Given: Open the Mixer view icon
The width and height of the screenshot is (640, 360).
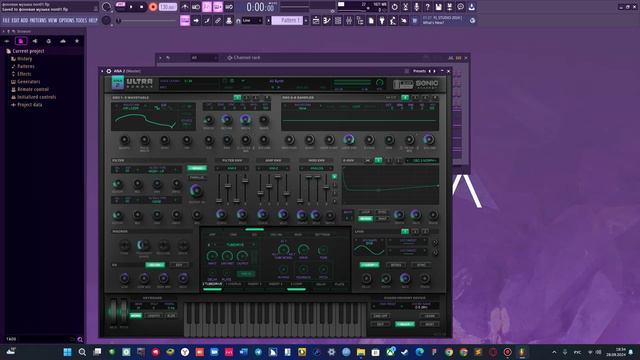Looking at the screenshot, I should [x=349, y=20].
